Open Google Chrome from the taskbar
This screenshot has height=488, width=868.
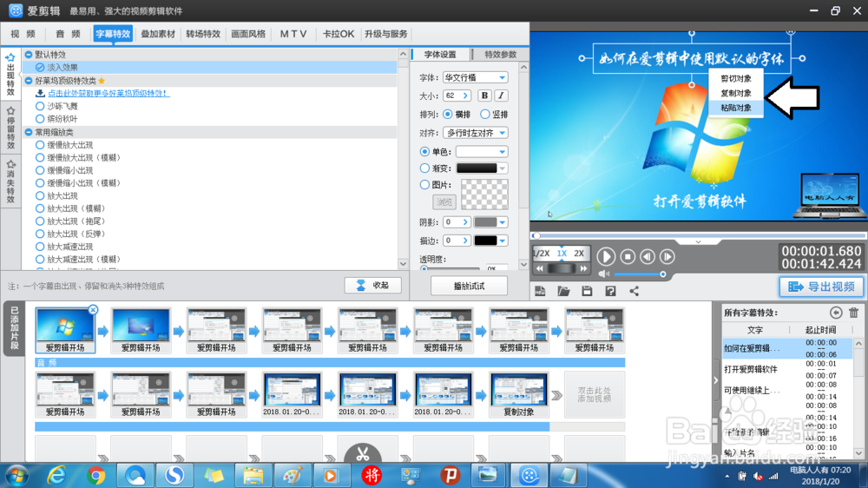tap(96, 475)
